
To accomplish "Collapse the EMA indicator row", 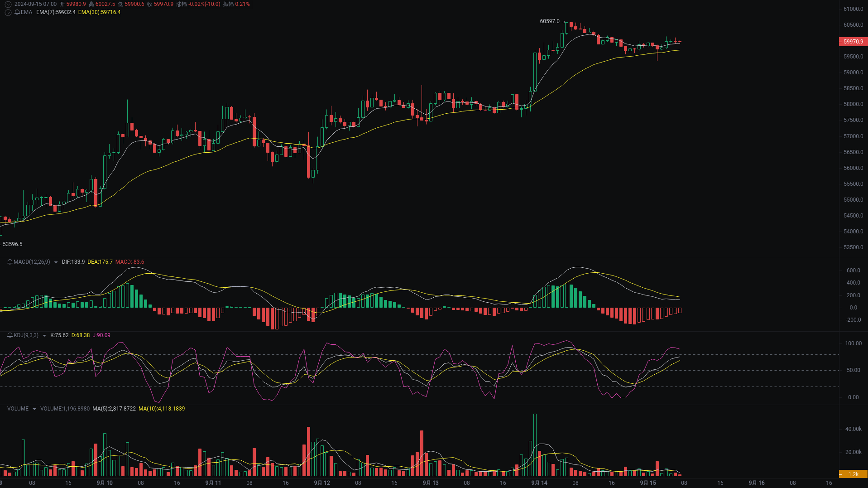I will [x=8, y=12].
